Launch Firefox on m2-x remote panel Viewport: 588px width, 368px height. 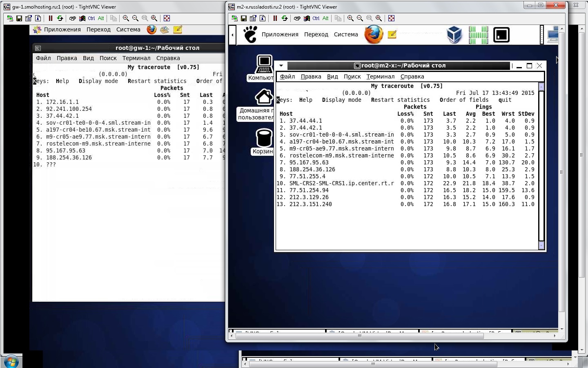374,34
